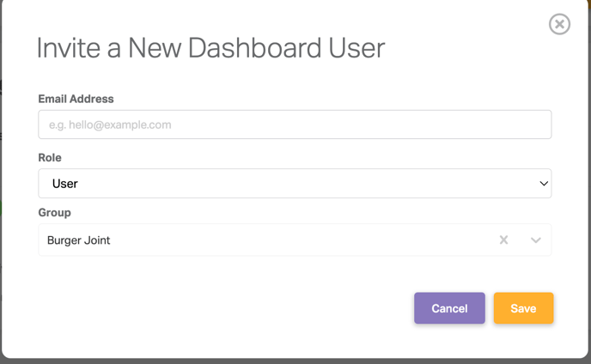Save the new dashboard user
The height and width of the screenshot is (364, 591).
pos(523,308)
